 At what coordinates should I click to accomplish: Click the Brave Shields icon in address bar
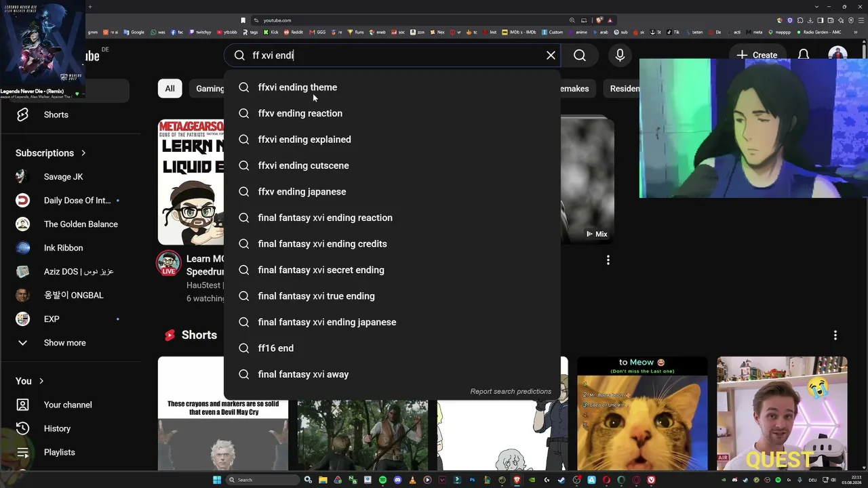click(x=599, y=20)
